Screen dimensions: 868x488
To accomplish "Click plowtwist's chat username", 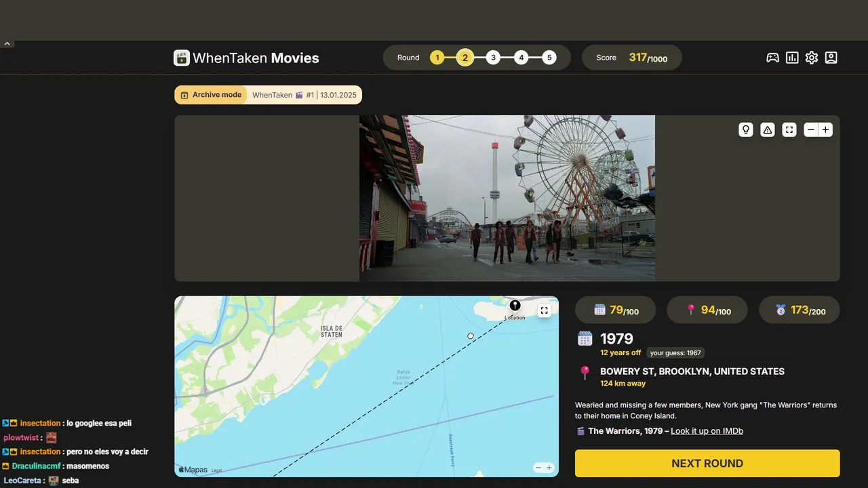I will point(22,438).
